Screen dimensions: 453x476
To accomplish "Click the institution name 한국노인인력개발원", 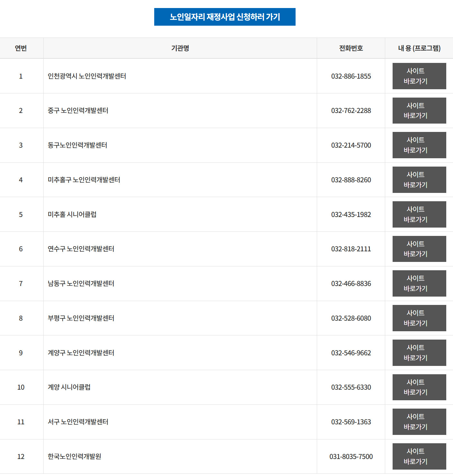I will 75,456.
